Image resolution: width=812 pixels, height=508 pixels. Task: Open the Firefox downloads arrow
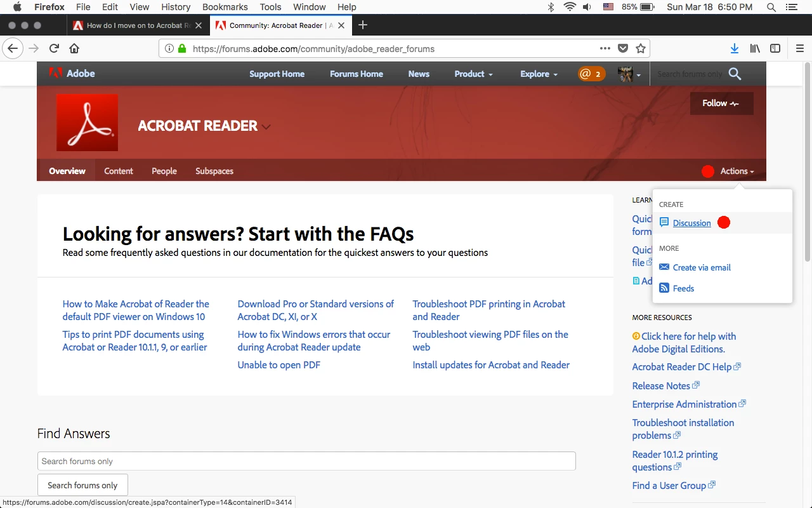click(x=735, y=48)
